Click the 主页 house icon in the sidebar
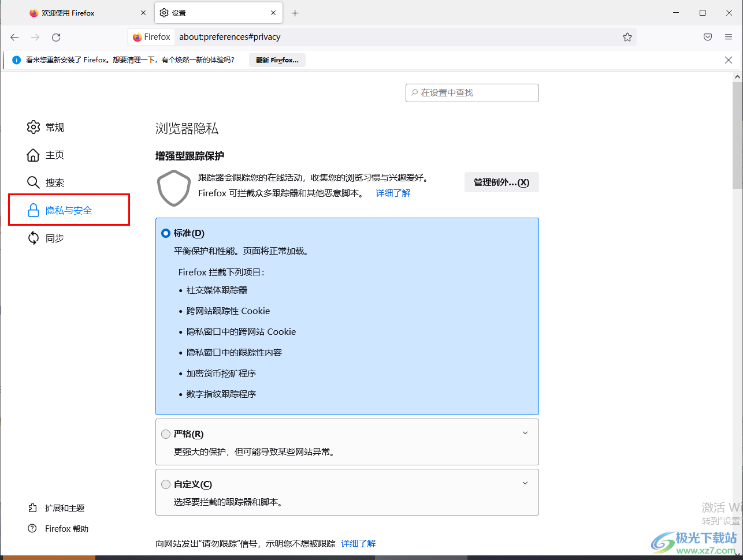Image resolution: width=743 pixels, height=560 pixels. (34, 155)
